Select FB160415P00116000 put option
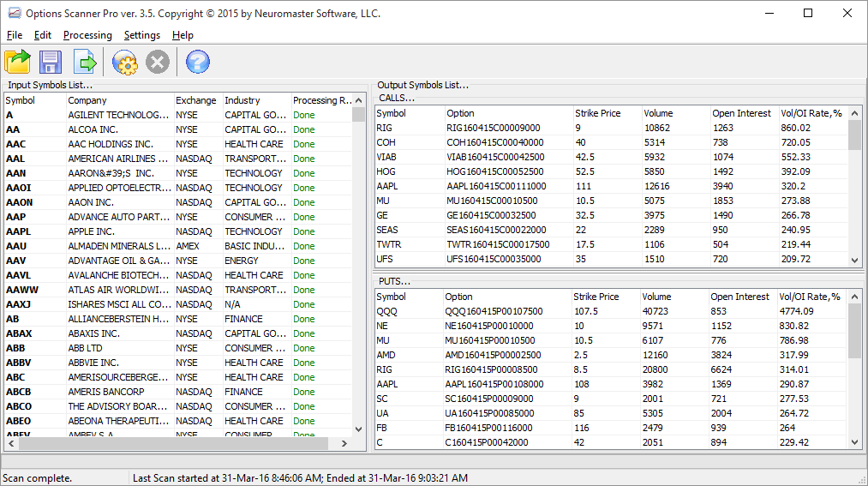The width and height of the screenshot is (868, 486). point(488,428)
